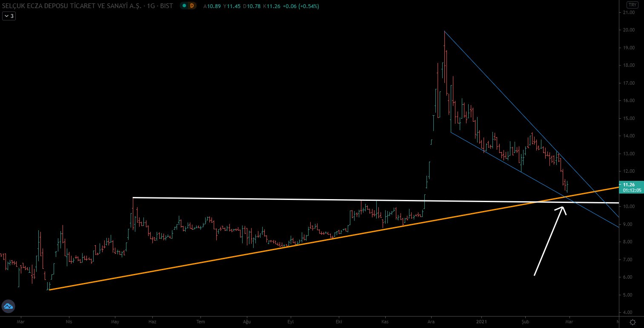Screen dimensions: 644x328
Task: Click the orange D data badge
Action: (192, 6)
